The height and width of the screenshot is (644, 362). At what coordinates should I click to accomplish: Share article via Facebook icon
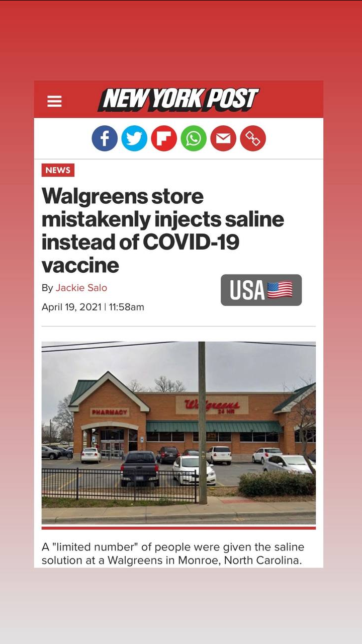[105, 138]
